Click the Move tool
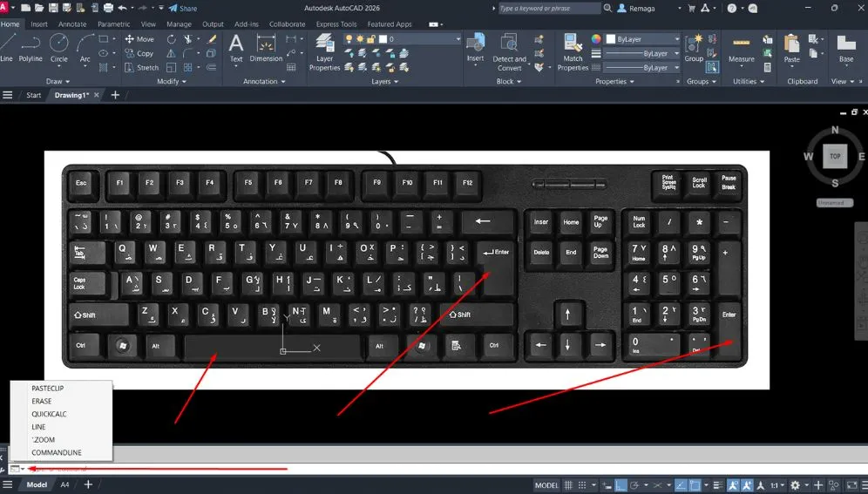Screen dimensions: 868x494 point(139,39)
